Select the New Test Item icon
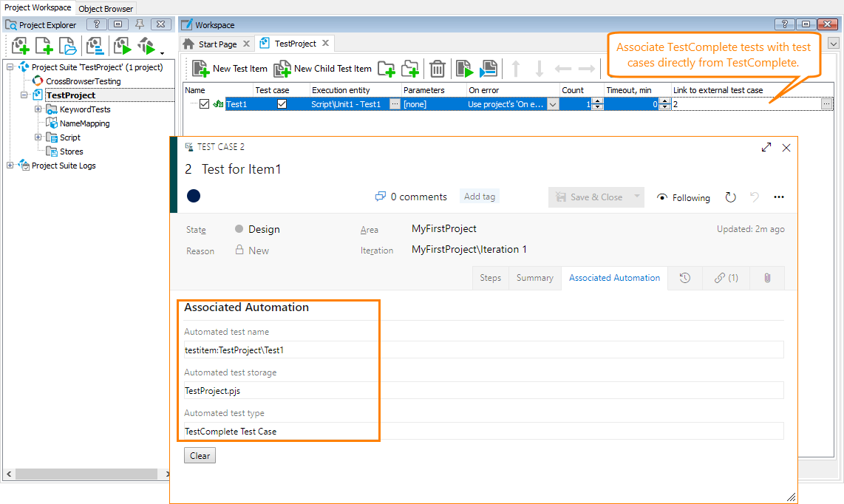 (x=200, y=69)
